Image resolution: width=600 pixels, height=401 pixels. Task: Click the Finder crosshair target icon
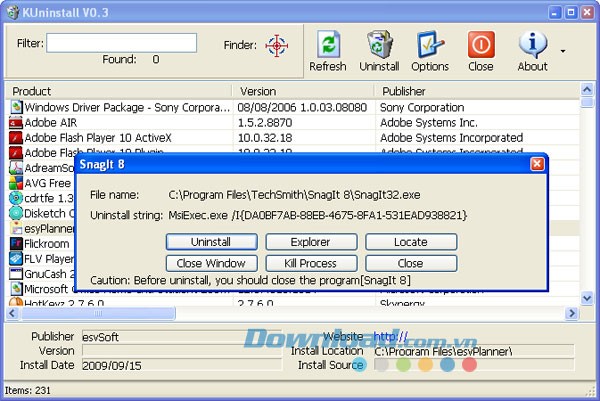[x=276, y=46]
